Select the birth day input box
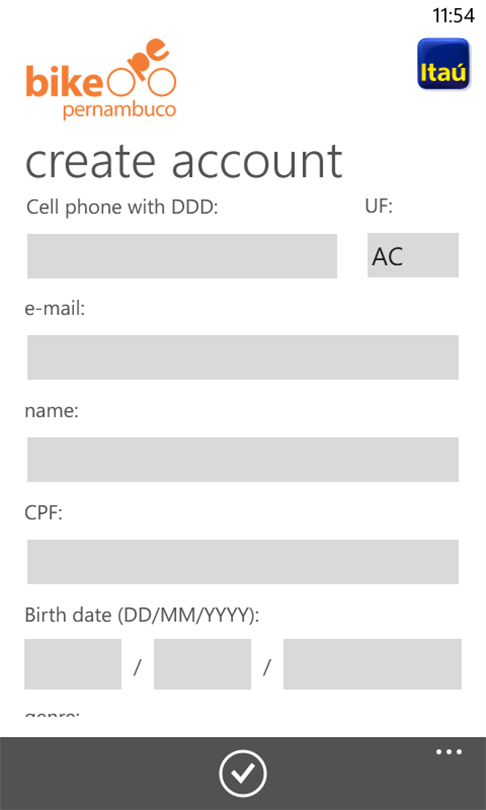Viewport: 486px width, 810px height. pyautogui.click(x=73, y=664)
